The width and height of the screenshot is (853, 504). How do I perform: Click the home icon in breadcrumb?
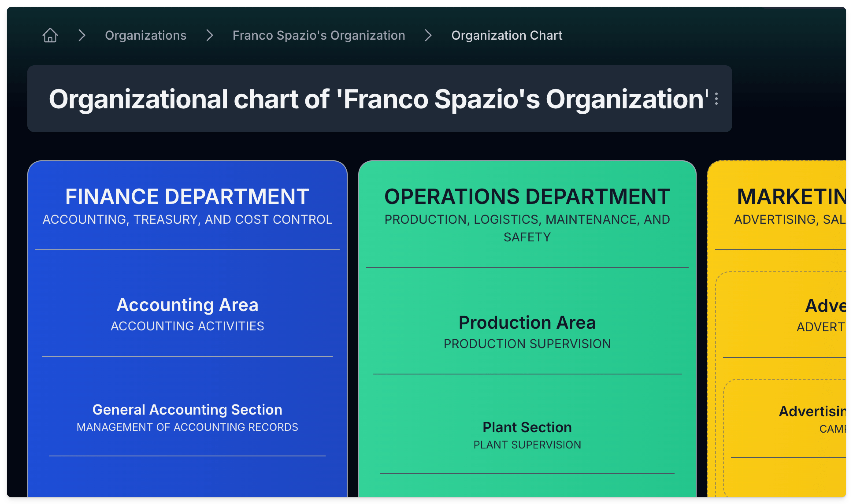click(x=50, y=35)
